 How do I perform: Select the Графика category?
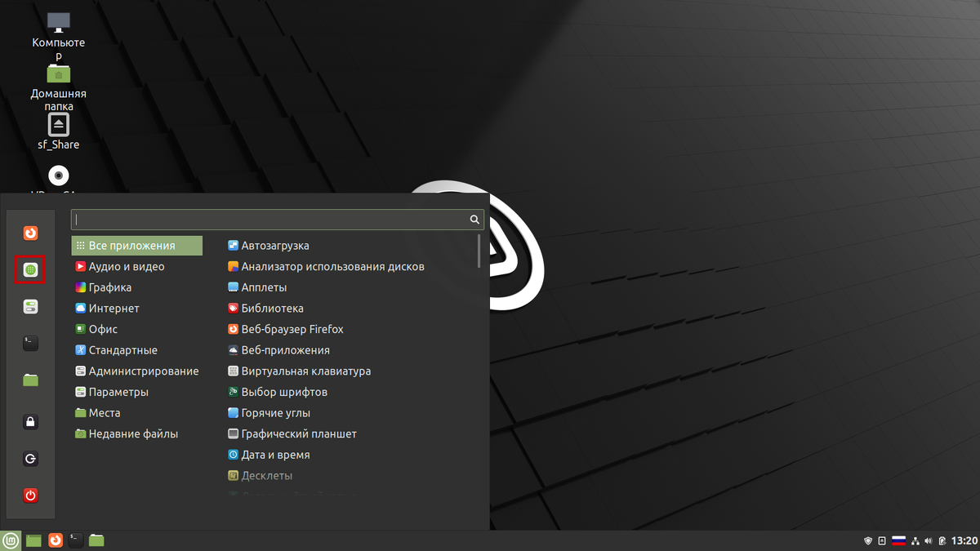[x=137, y=287]
